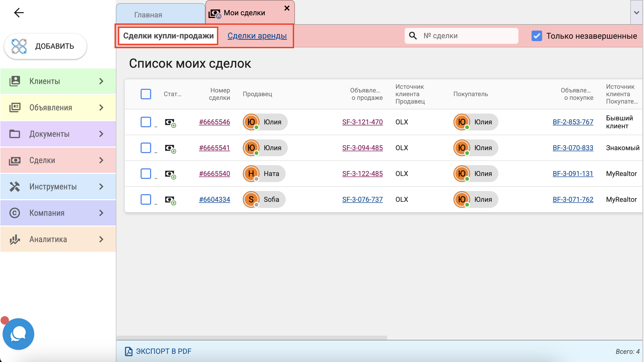Open deal link #6665541

pos(215,148)
